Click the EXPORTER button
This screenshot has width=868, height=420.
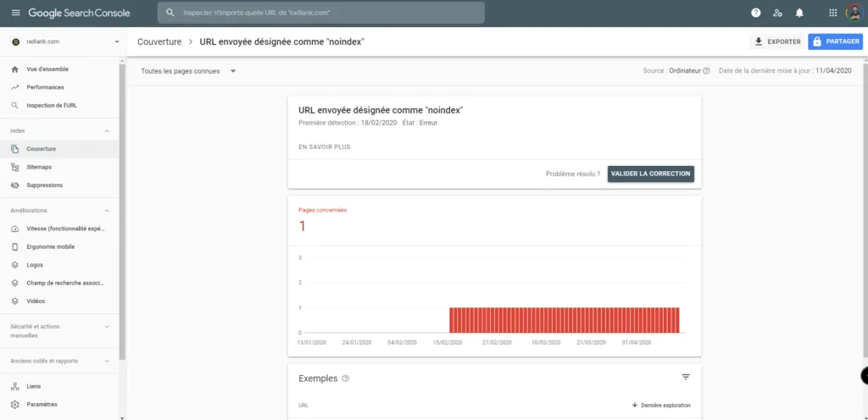coord(777,41)
